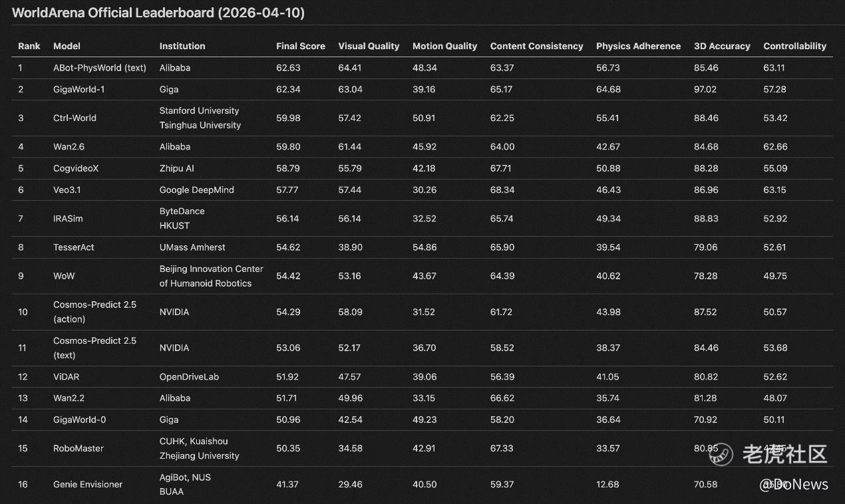
Task: Click visual quality value 38.90
Action: [x=351, y=247]
